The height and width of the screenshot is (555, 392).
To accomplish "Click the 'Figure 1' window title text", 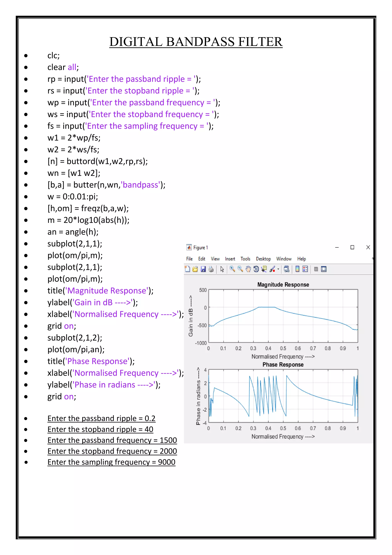I will coord(201,248).
